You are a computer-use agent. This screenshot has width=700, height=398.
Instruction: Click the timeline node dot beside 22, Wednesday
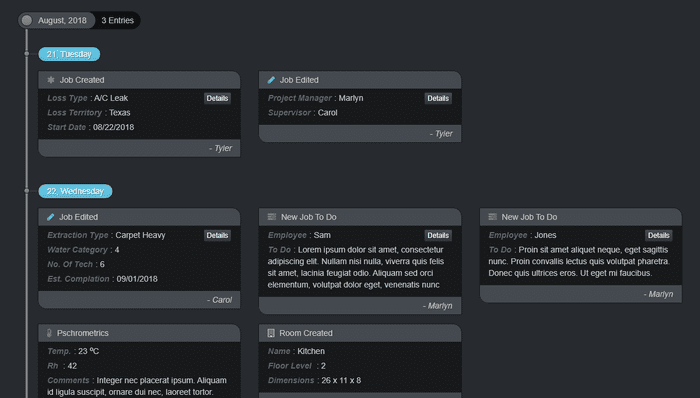click(x=27, y=191)
